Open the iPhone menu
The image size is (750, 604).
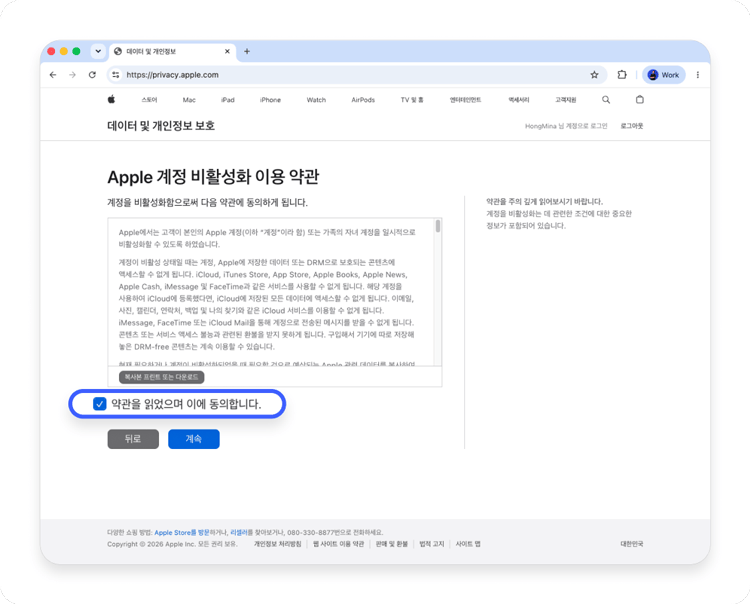[270, 100]
